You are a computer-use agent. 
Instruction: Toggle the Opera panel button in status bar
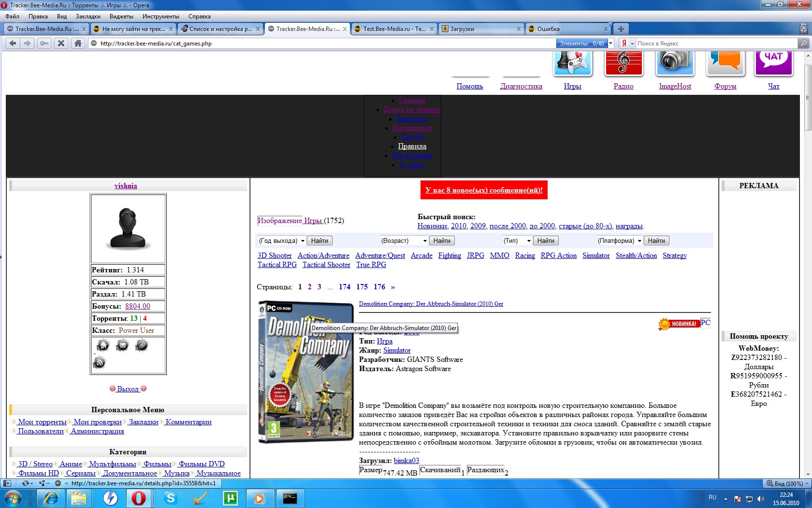[x=7, y=483]
